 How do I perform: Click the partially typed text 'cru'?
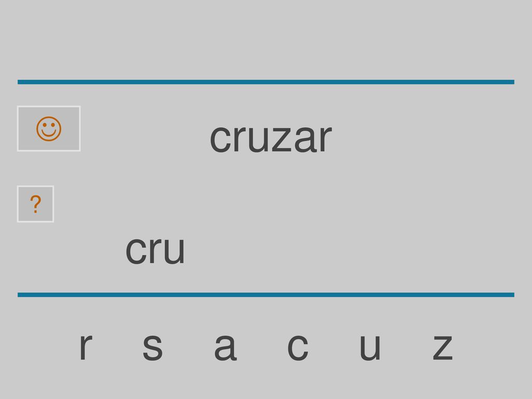[155, 250]
